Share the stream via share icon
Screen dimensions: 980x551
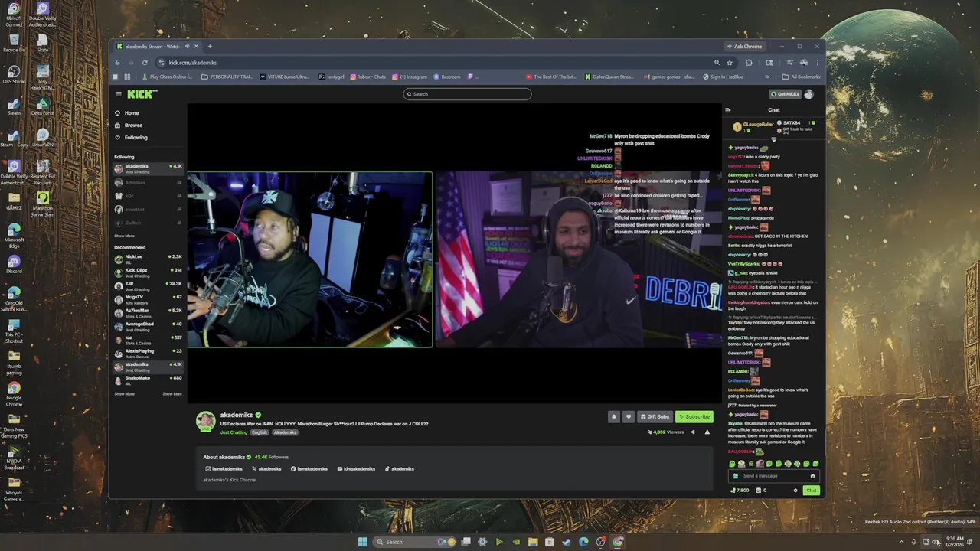coord(693,432)
